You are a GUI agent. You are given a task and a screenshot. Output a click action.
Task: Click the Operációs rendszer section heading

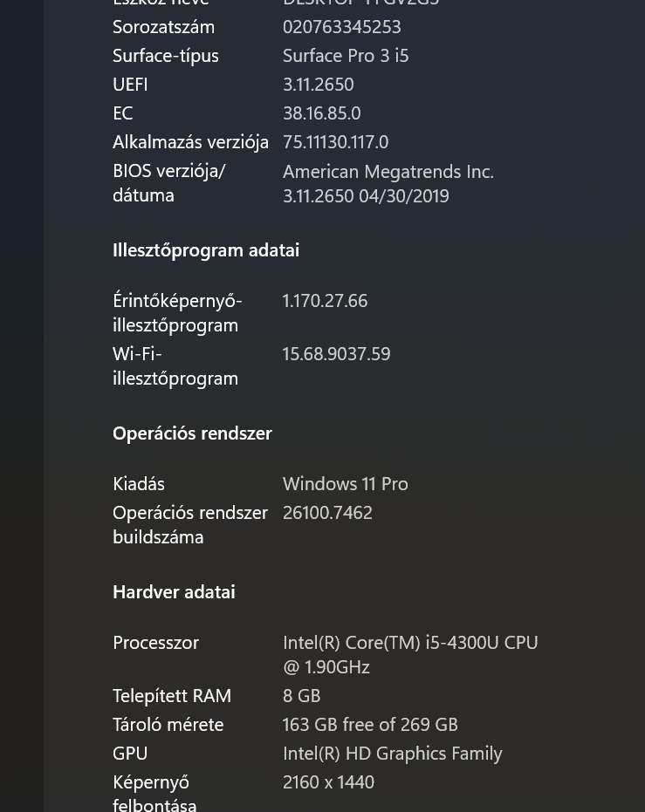192,433
